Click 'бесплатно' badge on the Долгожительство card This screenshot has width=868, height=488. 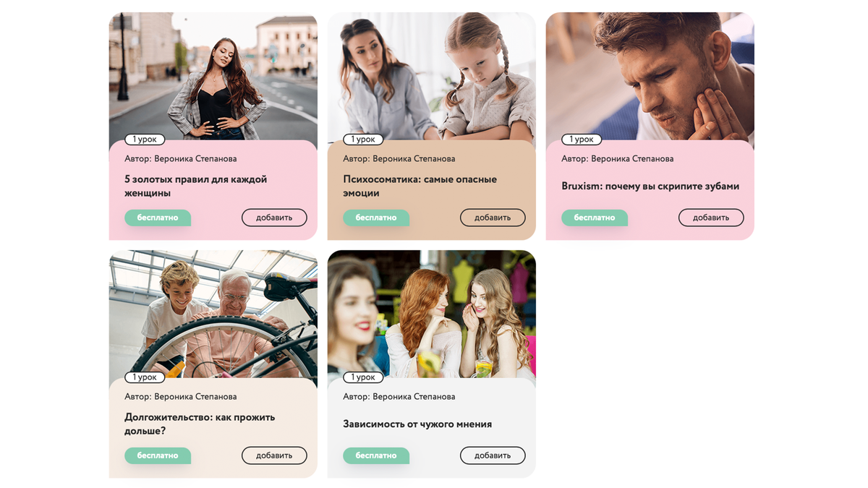(158, 455)
